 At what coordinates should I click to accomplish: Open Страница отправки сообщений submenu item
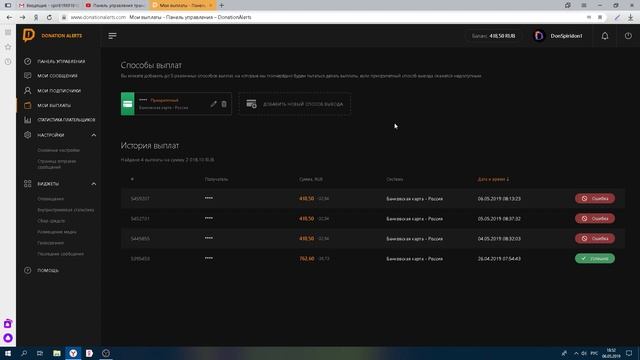coord(56,164)
